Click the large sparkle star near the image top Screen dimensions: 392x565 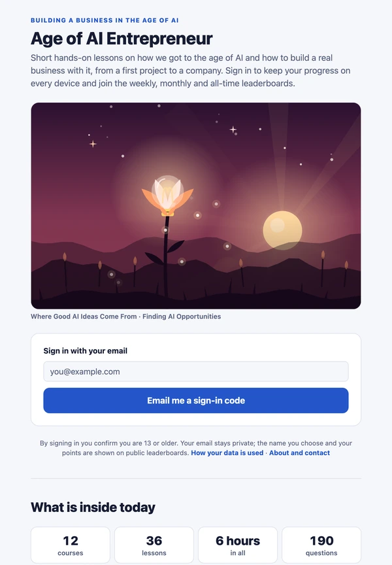click(x=233, y=129)
